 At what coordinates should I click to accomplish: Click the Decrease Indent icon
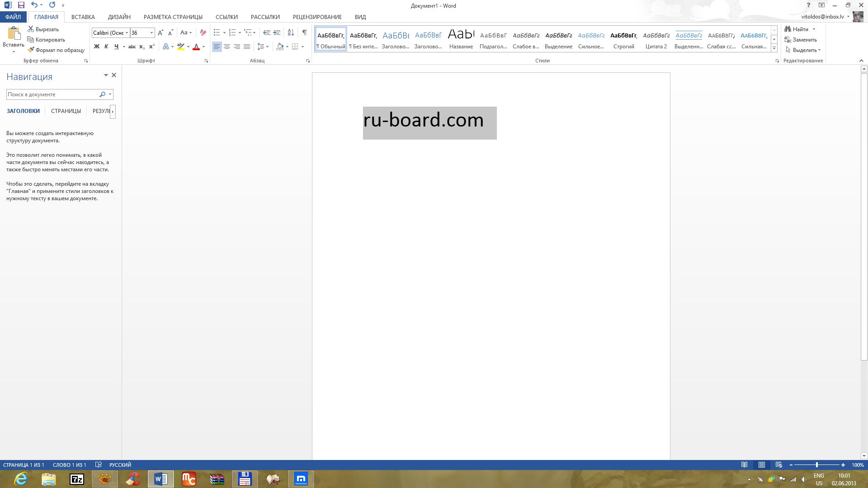coord(267,33)
